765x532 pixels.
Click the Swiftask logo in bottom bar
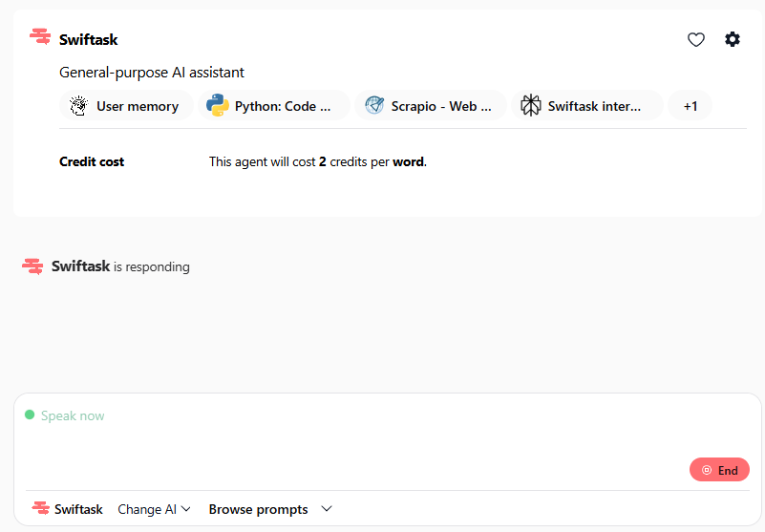[40, 508]
